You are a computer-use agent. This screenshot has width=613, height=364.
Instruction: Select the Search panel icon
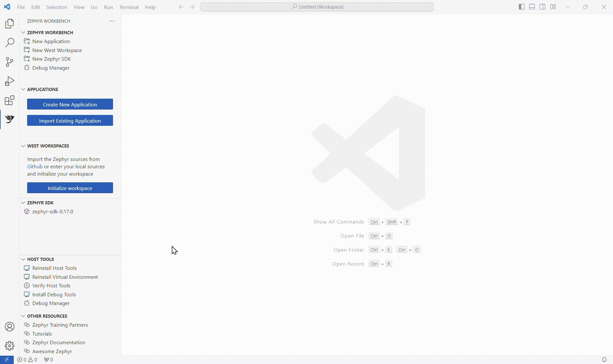(x=10, y=42)
